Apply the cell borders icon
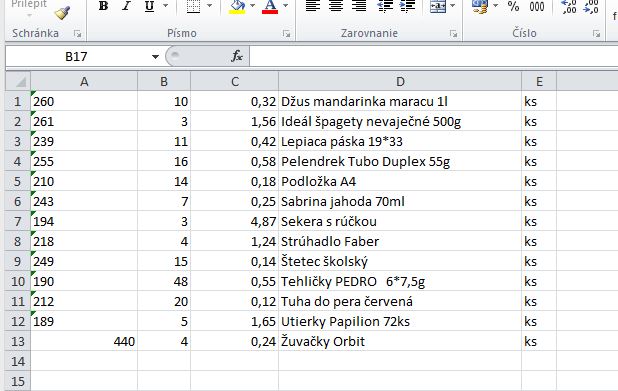Image resolution: width=618 pixels, height=391 pixels. 193,6
